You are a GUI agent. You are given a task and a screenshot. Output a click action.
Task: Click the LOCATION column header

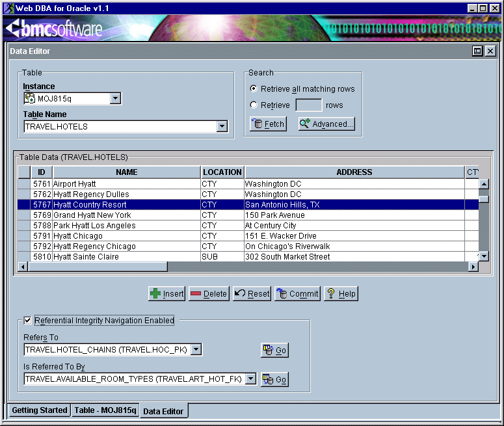point(222,172)
